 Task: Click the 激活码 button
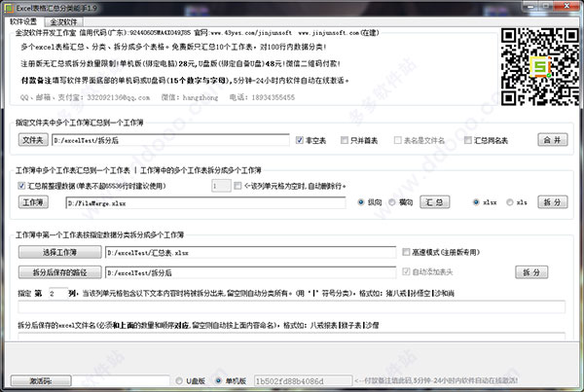[x=41, y=381]
